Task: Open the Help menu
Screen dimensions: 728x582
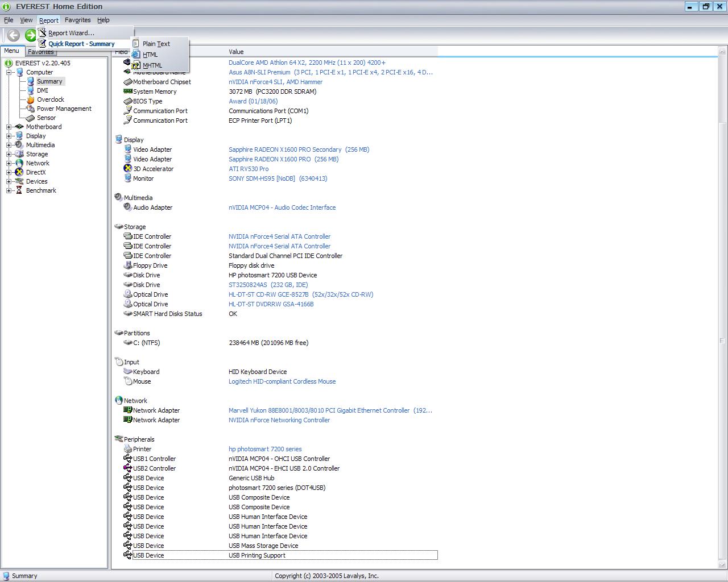Action: coord(103,20)
